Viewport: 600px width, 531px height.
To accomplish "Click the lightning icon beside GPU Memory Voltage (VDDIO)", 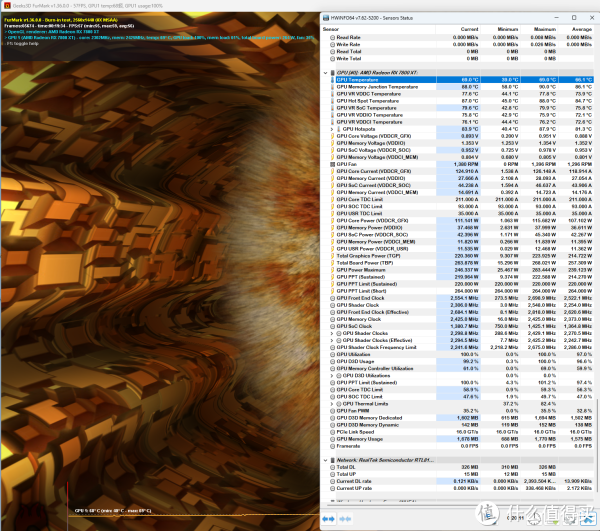I will 332,143.
